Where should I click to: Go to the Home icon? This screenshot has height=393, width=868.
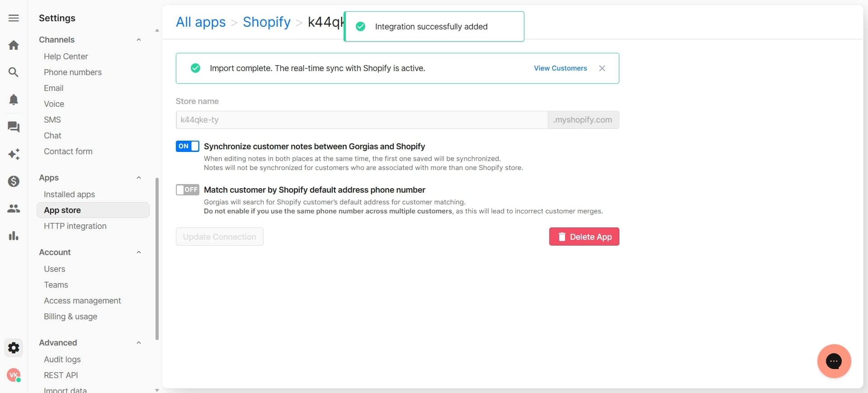(14, 45)
